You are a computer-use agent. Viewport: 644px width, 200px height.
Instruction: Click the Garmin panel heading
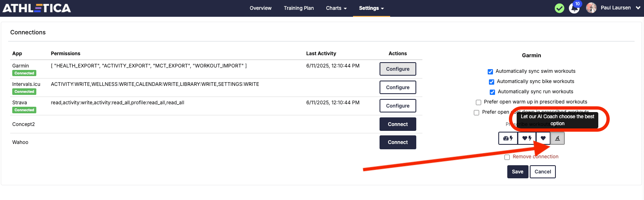point(531,55)
